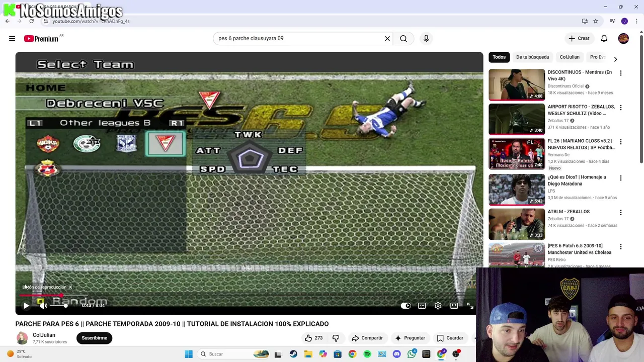Open Steam from the taskbar

[293, 354]
